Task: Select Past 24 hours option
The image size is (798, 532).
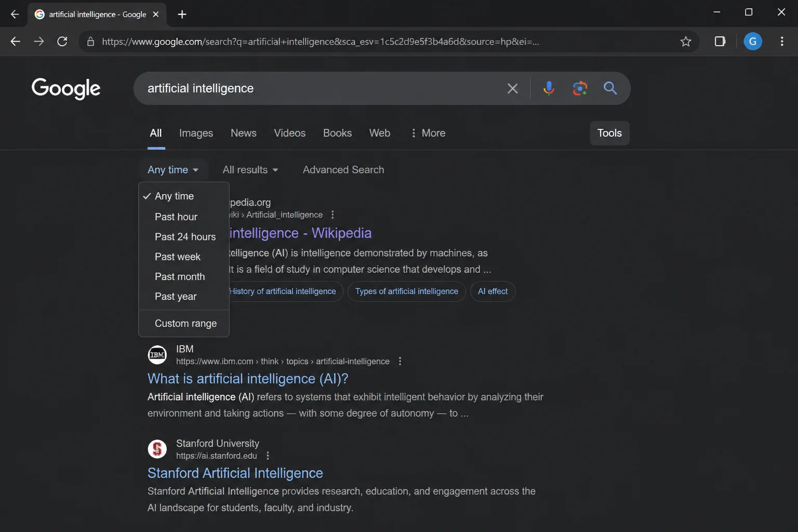Action: click(184, 237)
